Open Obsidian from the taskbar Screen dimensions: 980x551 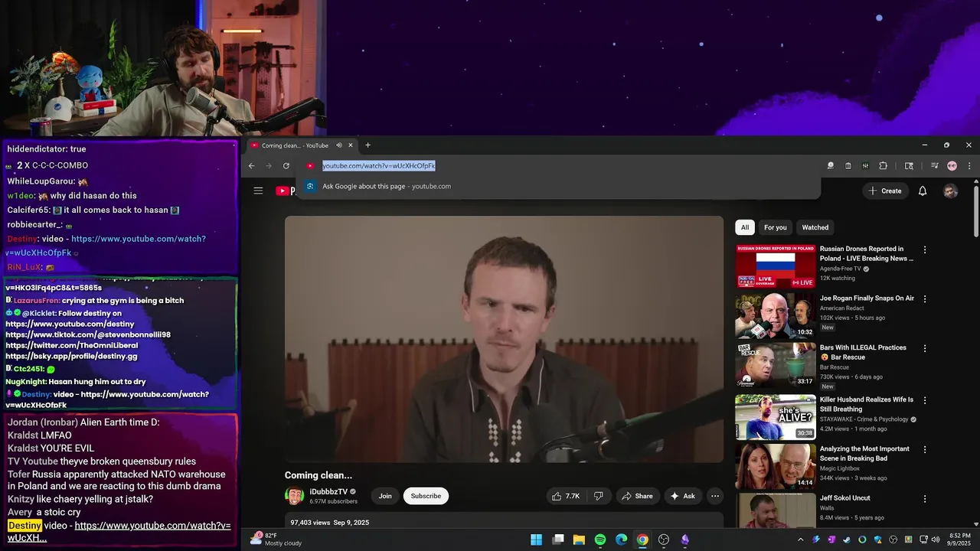point(684,540)
